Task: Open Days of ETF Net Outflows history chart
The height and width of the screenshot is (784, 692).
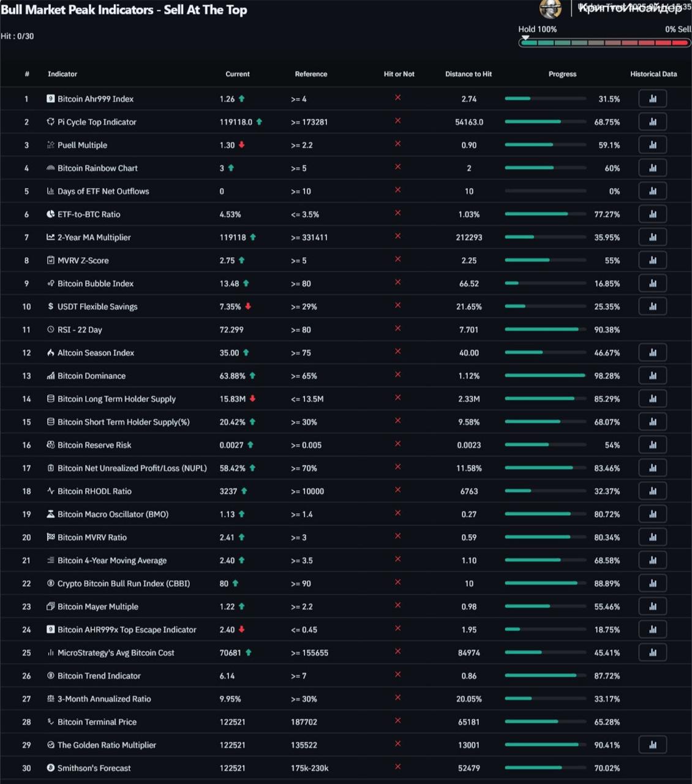Action: (652, 191)
